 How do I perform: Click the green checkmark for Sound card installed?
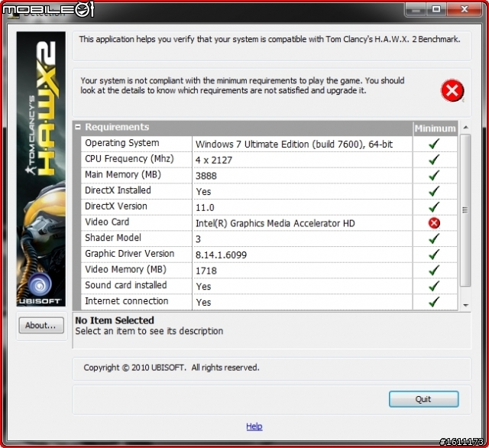434,286
